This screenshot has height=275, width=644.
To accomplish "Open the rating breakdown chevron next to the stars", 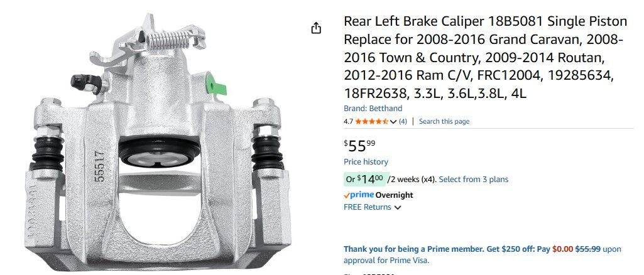I will 393,122.
